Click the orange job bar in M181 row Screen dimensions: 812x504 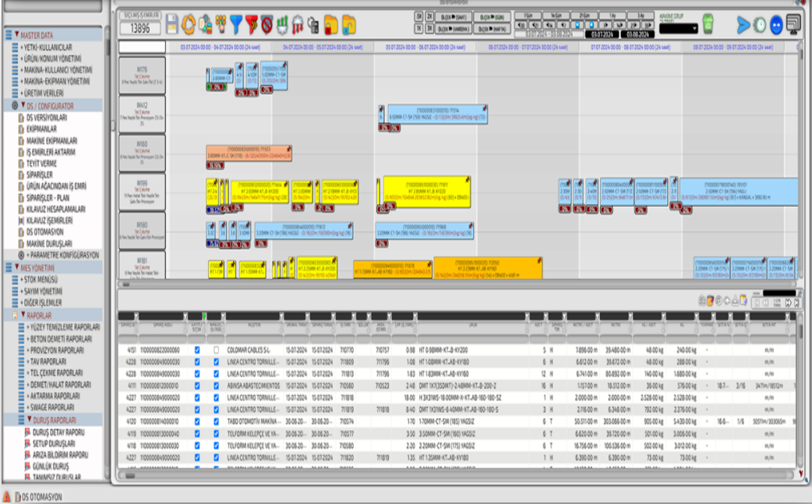[x=477, y=269]
